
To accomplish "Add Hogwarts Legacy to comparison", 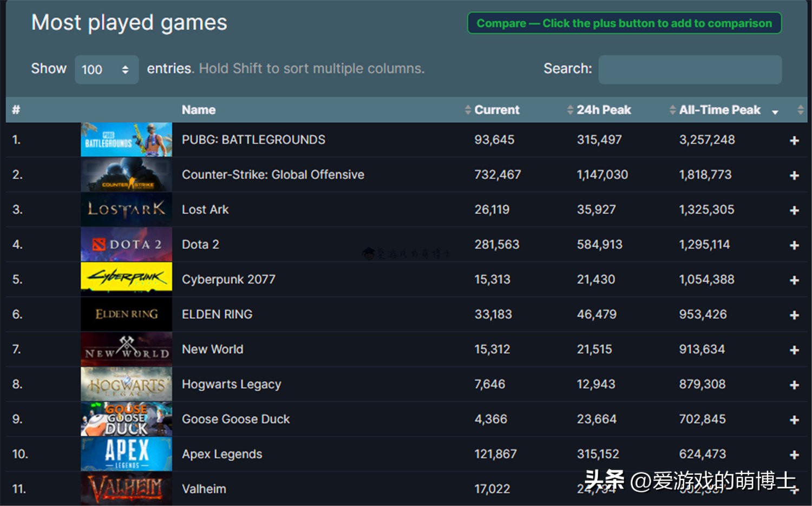I will pyautogui.click(x=794, y=384).
